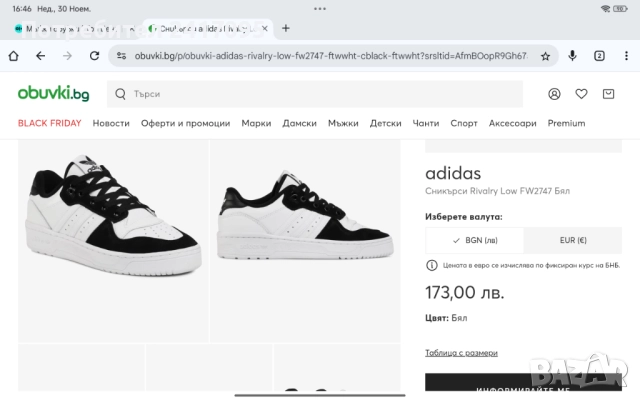Switch to the first browser tab

pos(74,29)
